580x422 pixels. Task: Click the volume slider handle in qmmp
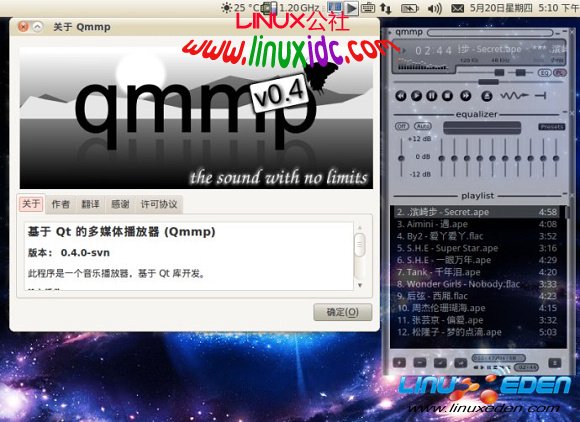coord(499,72)
